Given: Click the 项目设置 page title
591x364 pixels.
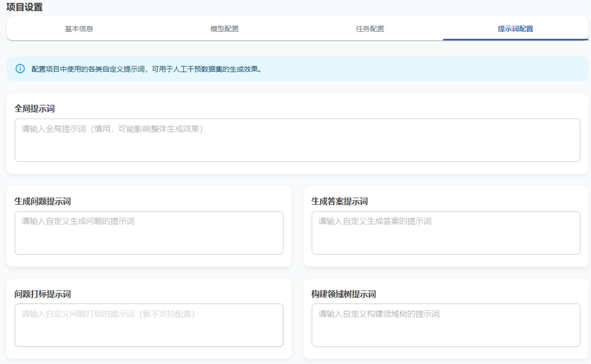Looking at the screenshot, I should point(25,7).
